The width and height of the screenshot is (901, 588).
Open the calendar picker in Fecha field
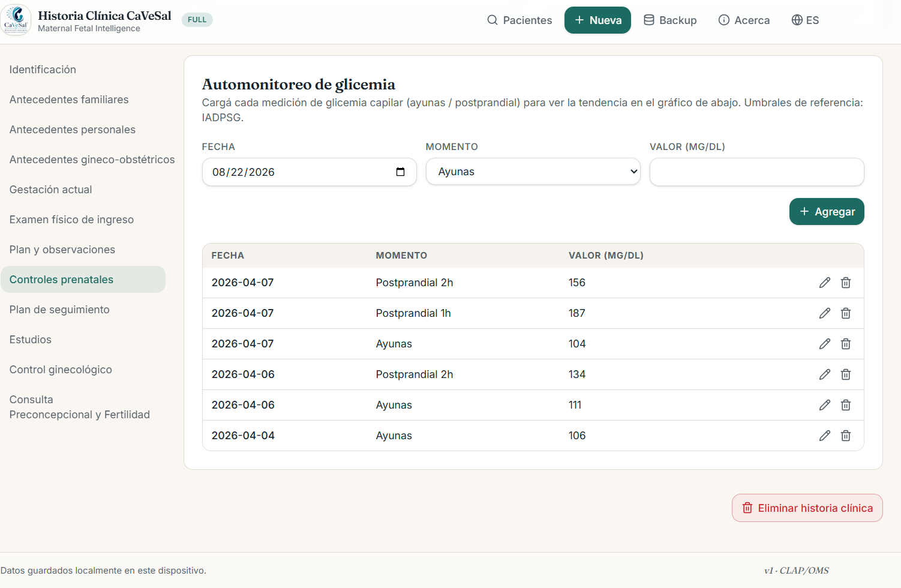401,172
